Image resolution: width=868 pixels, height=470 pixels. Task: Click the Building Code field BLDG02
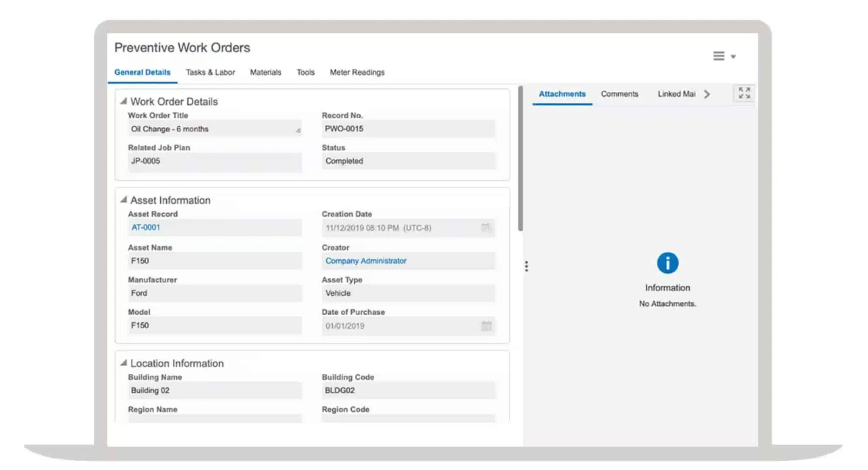(409, 390)
